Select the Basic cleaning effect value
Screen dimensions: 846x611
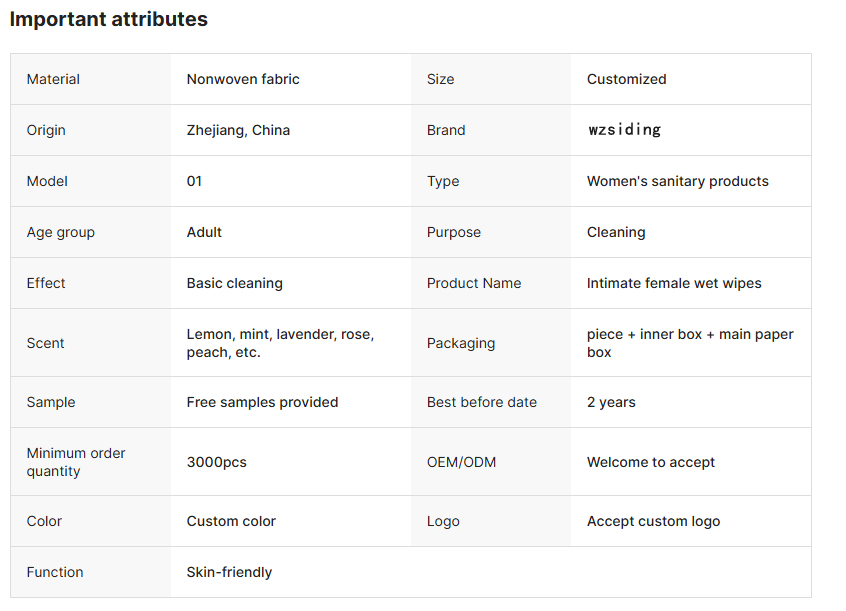[x=234, y=283]
